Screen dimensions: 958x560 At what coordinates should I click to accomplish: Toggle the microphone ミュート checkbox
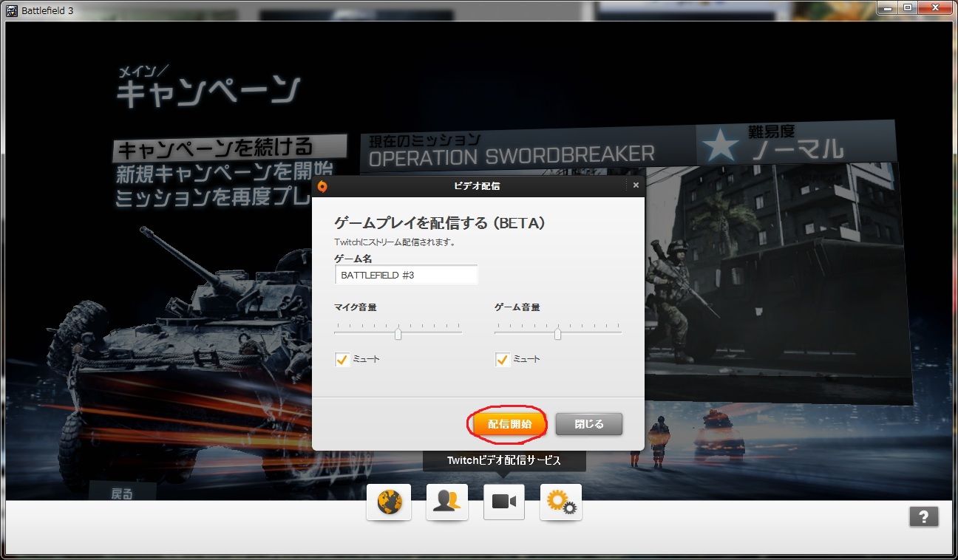tap(342, 360)
